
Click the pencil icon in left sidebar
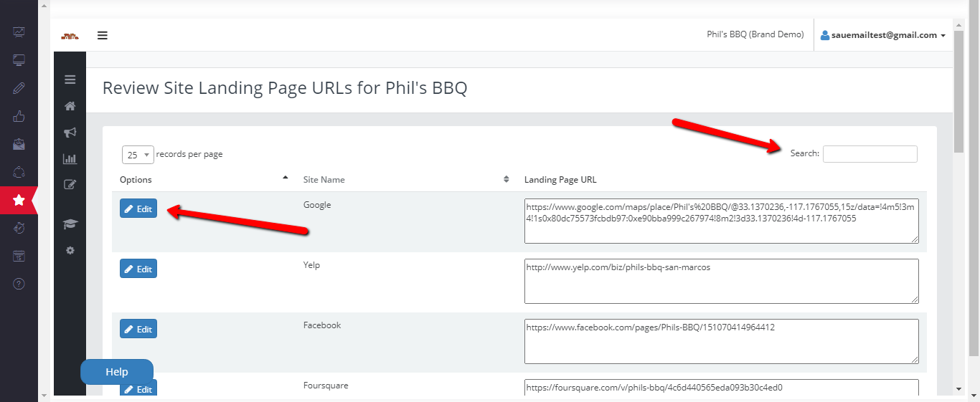[19, 88]
